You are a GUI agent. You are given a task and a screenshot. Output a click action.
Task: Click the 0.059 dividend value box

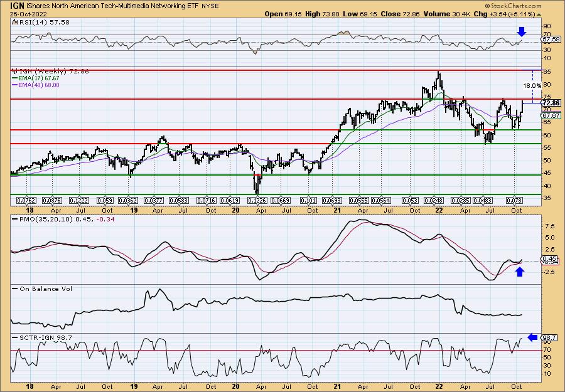click(x=105, y=200)
